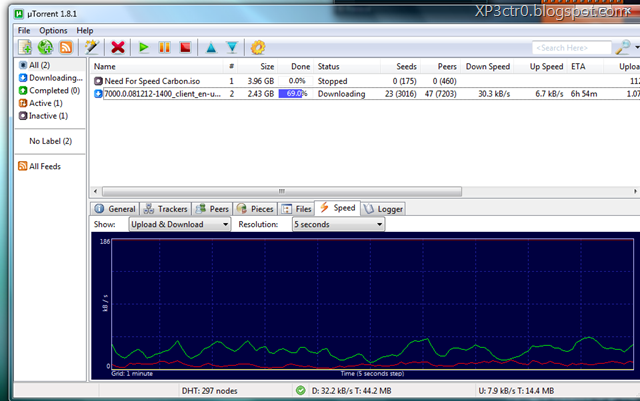640x401 pixels.
Task: Select Downloading category in sidebar
Action: [x=51, y=78]
